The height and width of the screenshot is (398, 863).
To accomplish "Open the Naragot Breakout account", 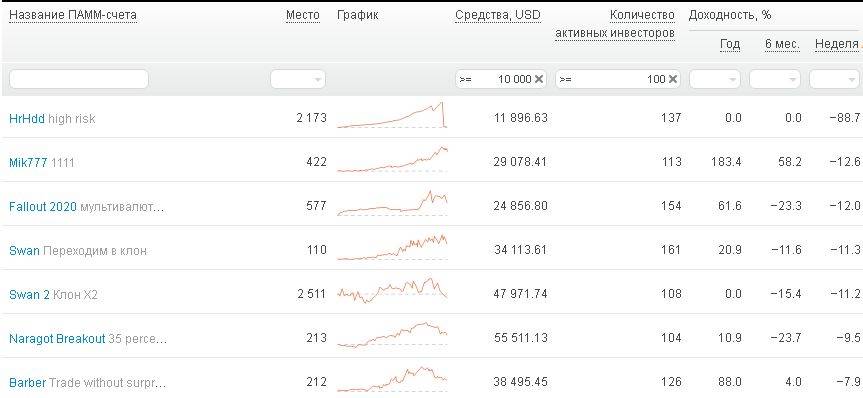I will click(57, 339).
